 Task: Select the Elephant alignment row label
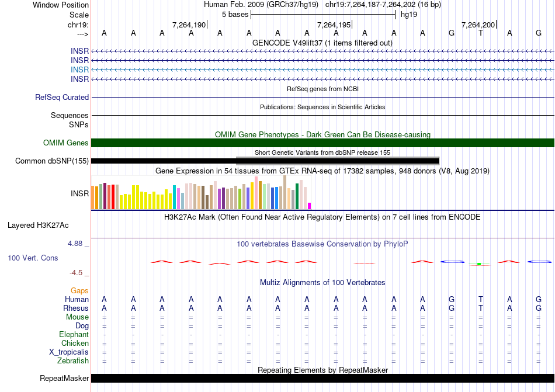tap(74, 335)
